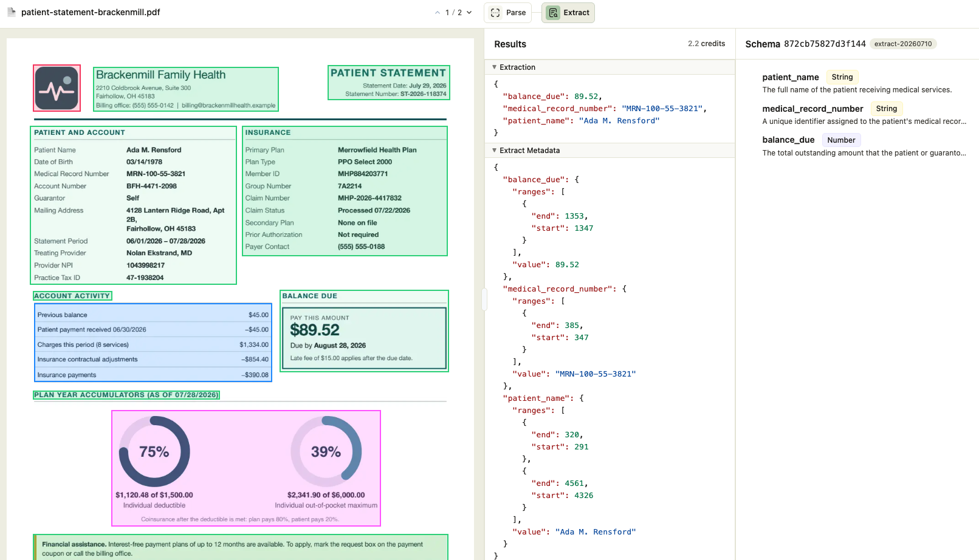Click the Schema ID 872cb75827d3f144
Viewport: 979px width, 560px height.
coord(825,44)
